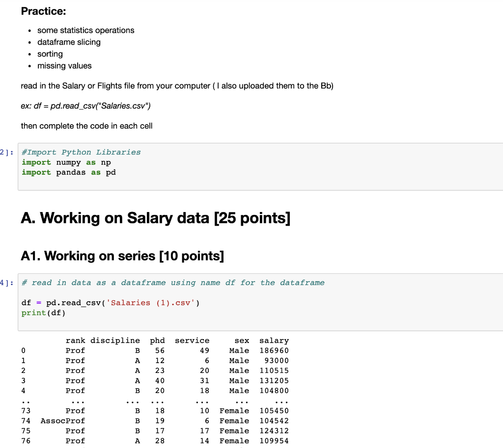Select the bullet 'missing values'
This screenshot has width=503, height=448.
pyautogui.click(x=64, y=66)
